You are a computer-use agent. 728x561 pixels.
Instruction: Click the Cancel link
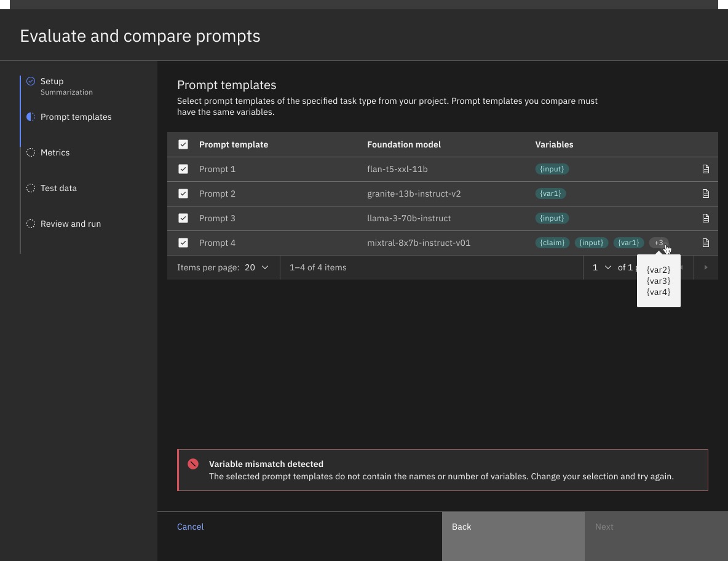(191, 527)
